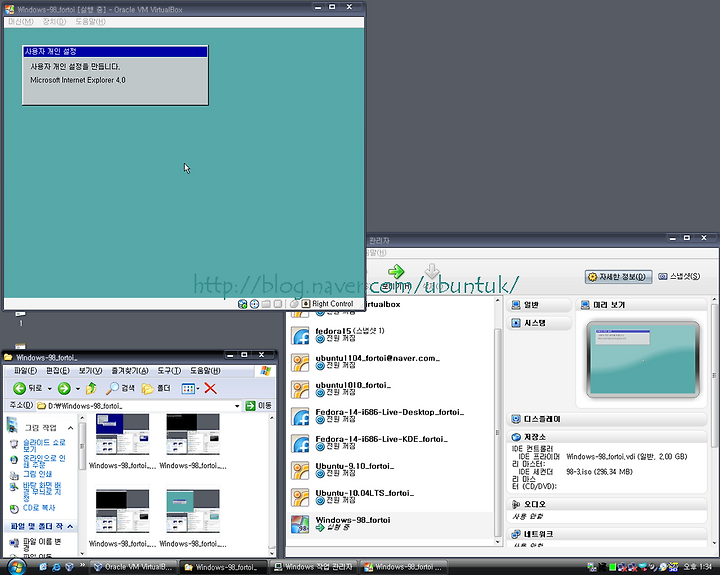720x575 pixels.
Task: Click the 자세한 정보(D) details button
Action: 618,277
